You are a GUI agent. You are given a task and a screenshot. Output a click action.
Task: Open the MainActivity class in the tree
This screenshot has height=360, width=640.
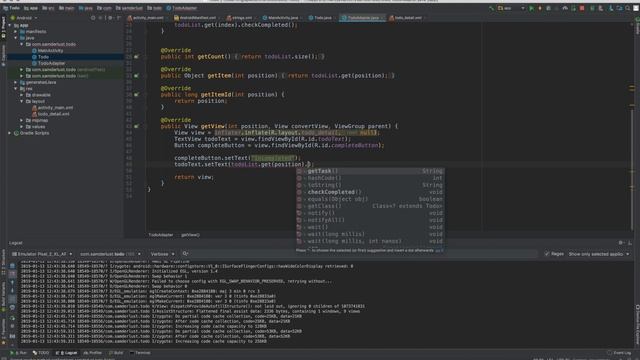tap(47, 51)
